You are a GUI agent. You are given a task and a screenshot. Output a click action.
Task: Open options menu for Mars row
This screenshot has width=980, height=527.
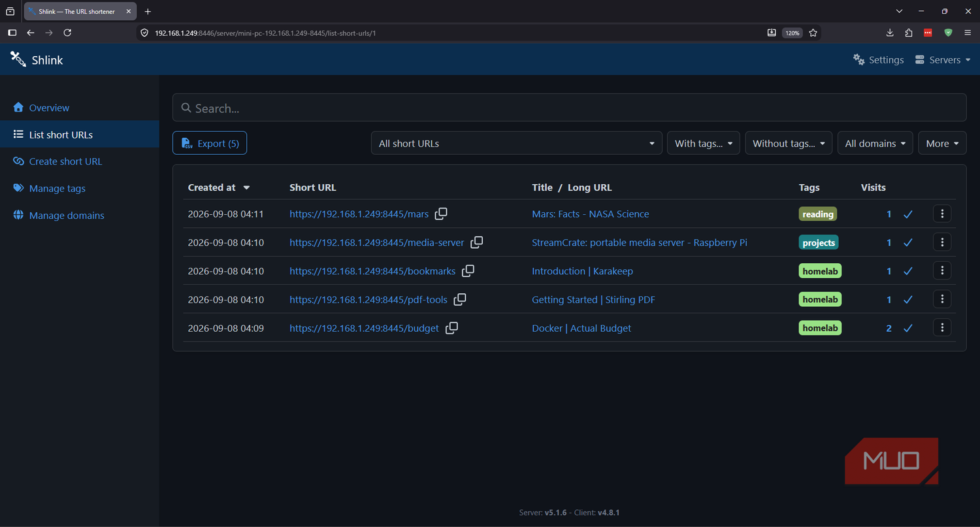941,214
